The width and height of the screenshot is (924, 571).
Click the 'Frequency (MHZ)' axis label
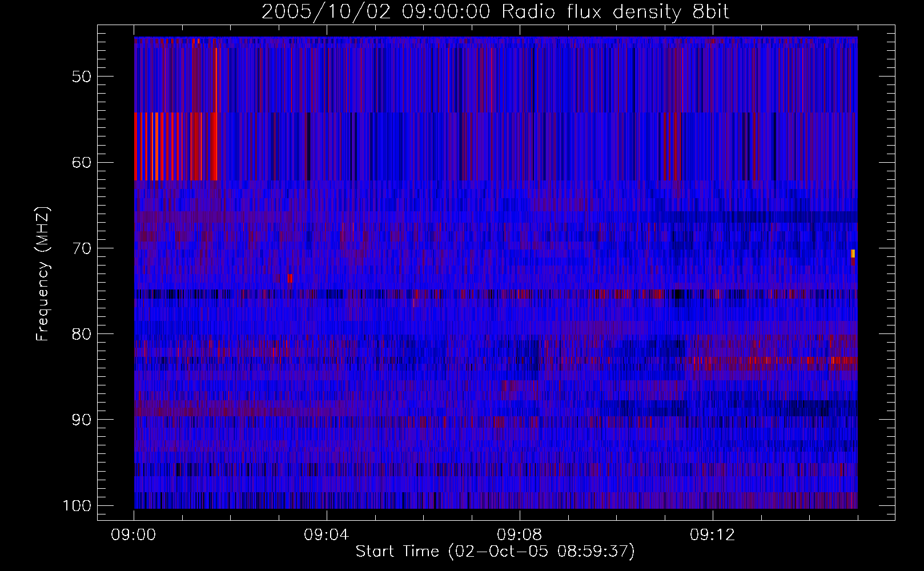43,274
